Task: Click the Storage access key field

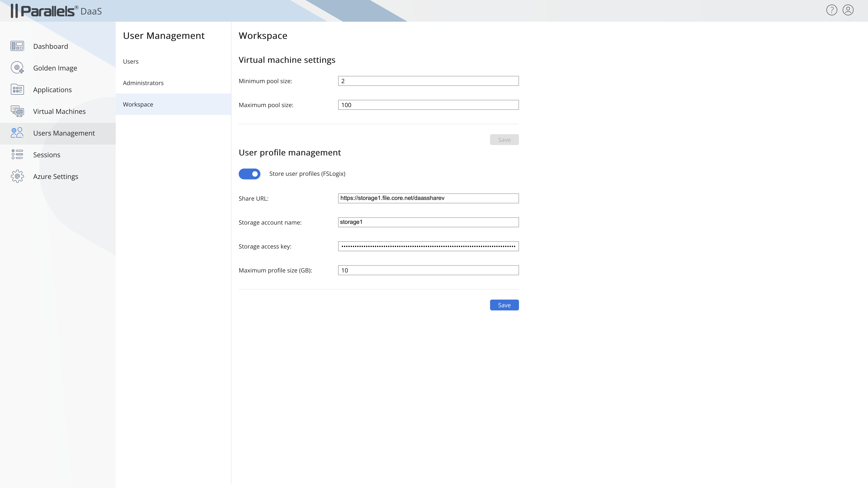Action: tap(428, 246)
